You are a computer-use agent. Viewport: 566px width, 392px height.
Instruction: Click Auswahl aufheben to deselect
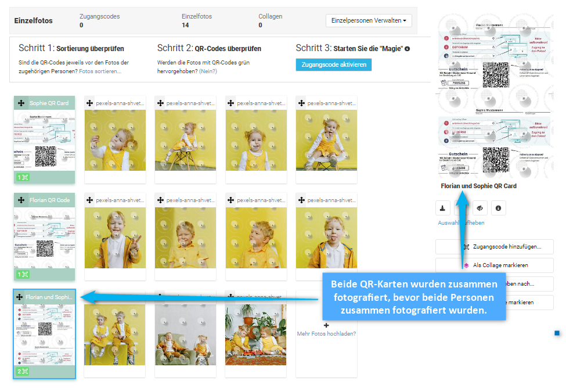tap(461, 222)
